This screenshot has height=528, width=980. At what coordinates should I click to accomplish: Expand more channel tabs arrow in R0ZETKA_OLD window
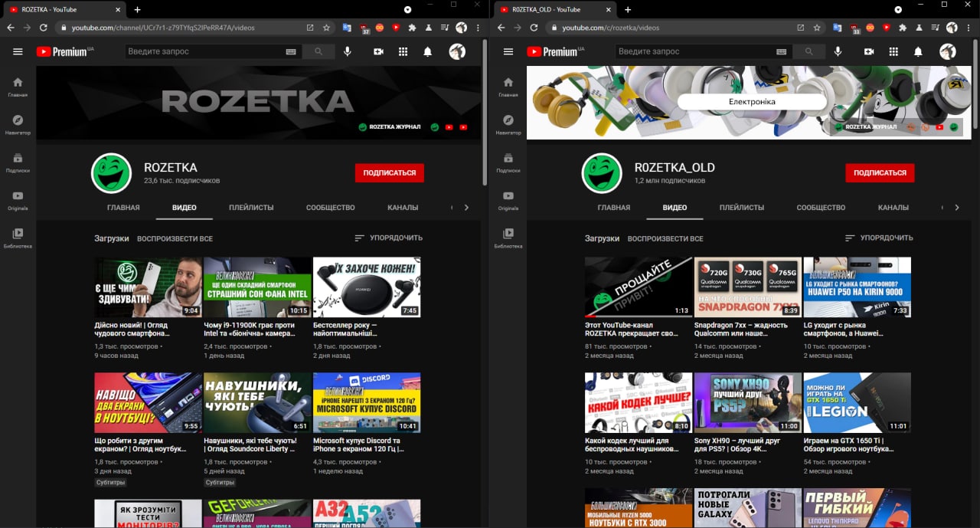(x=957, y=208)
